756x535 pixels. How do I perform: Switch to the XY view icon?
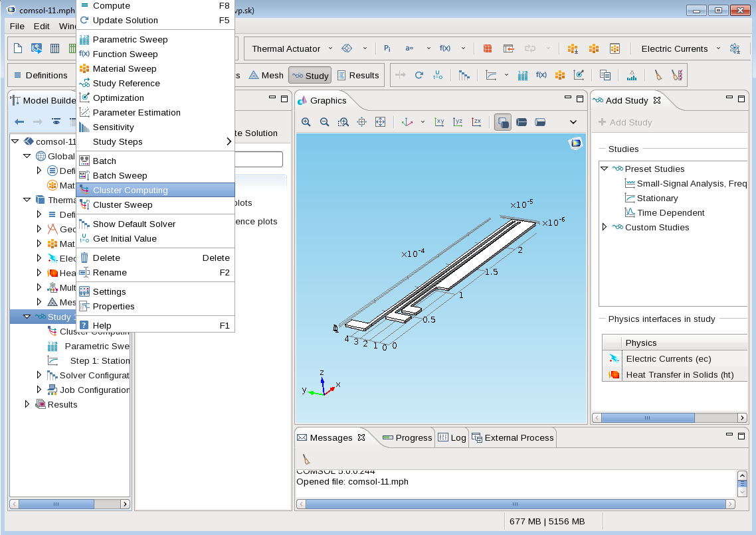click(x=439, y=122)
